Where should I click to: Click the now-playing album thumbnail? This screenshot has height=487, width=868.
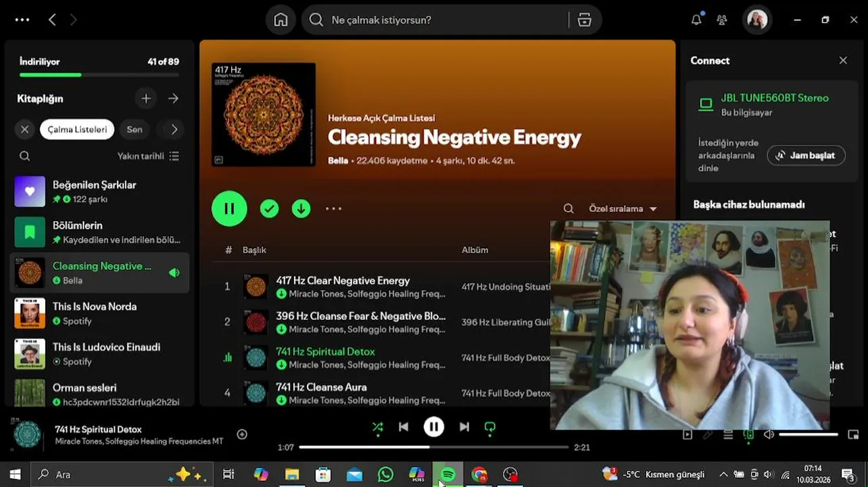click(x=28, y=434)
